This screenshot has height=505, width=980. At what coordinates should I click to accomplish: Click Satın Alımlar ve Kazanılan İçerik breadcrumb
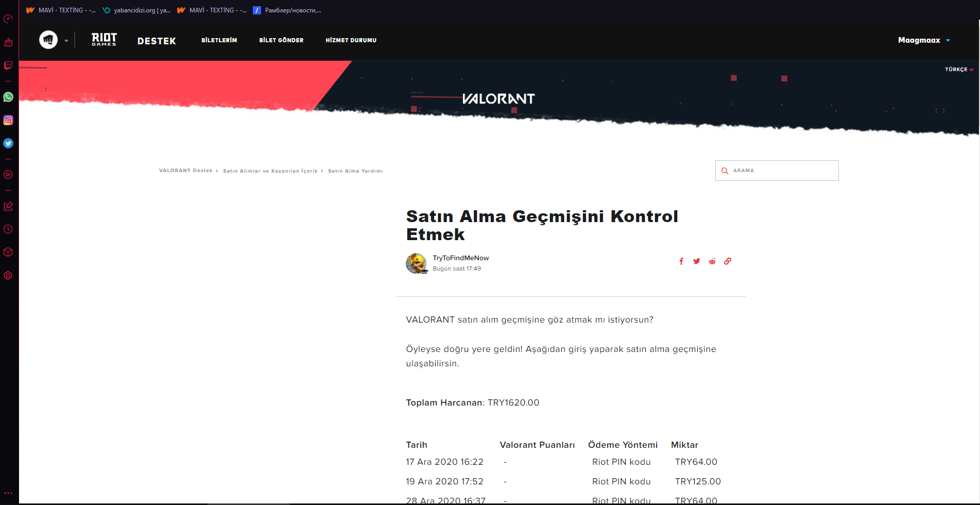pos(270,171)
